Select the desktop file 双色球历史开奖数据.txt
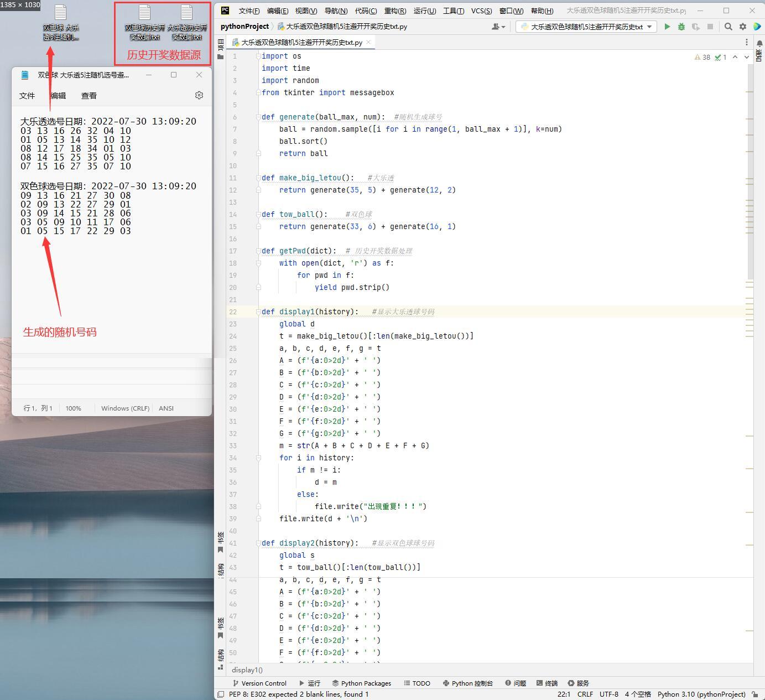Screen dimensions: 765x700 click(x=144, y=23)
